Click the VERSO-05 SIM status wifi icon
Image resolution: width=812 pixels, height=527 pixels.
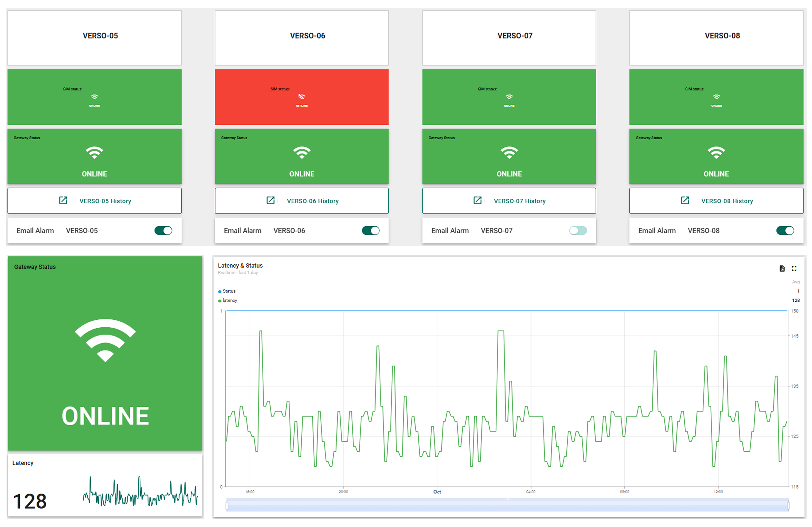tap(95, 97)
